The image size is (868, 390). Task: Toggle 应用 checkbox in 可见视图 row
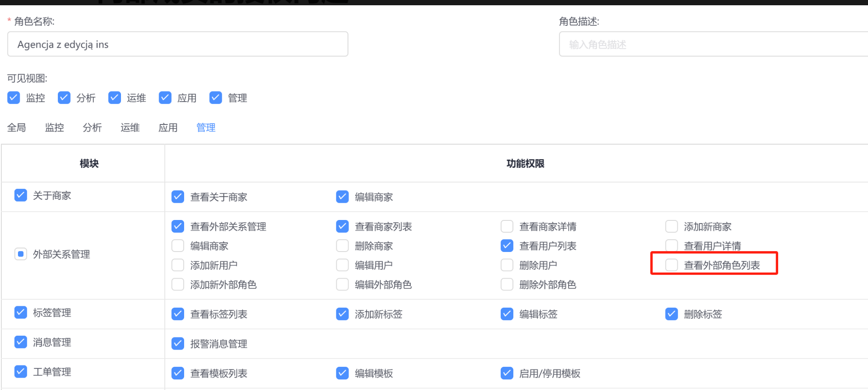[x=165, y=97]
